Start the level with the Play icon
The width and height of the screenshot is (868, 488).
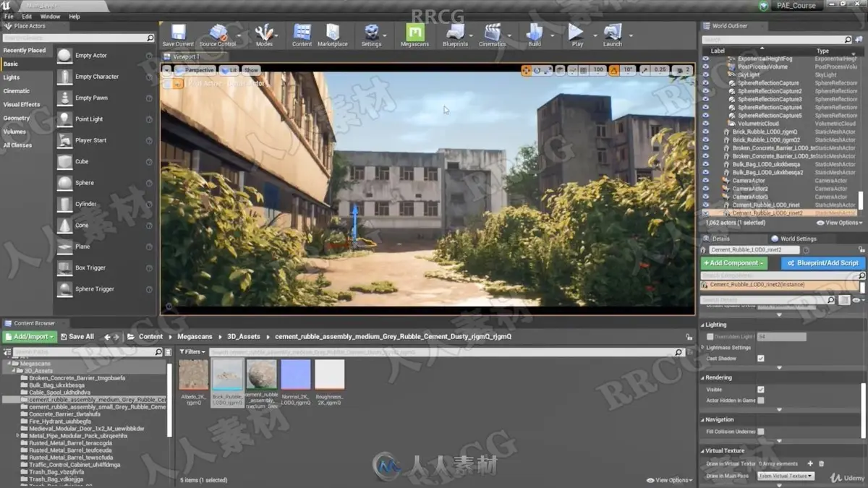576,33
